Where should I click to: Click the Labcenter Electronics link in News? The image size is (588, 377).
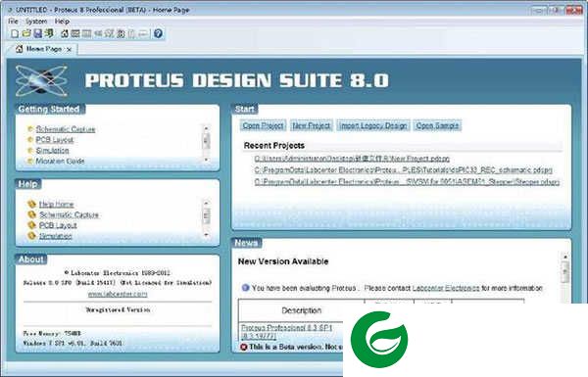[446, 288]
